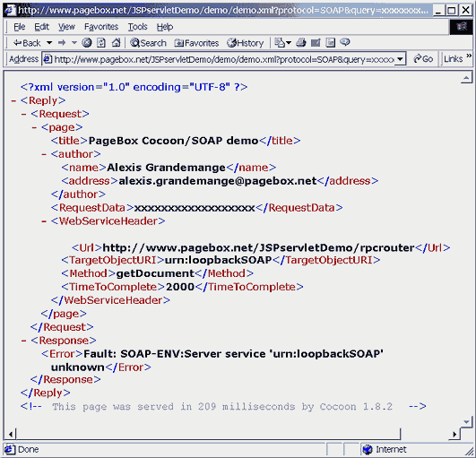Click the 'Fault: SOAP-ENV:Server service' error text

[175, 354]
